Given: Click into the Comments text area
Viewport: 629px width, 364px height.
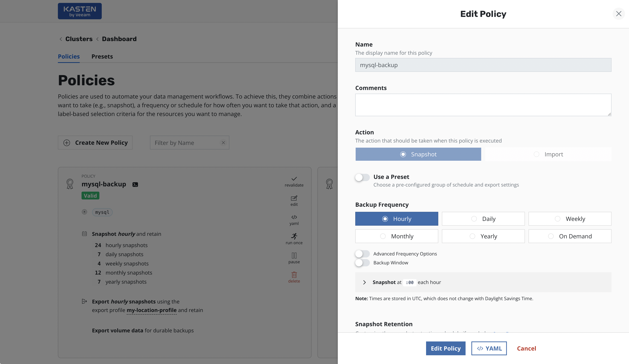Looking at the screenshot, I should pos(483,105).
